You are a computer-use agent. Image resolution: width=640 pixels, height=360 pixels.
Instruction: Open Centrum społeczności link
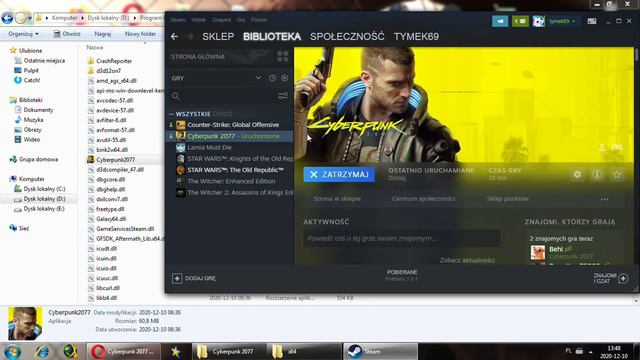pyautogui.click(x=423, y=199)
